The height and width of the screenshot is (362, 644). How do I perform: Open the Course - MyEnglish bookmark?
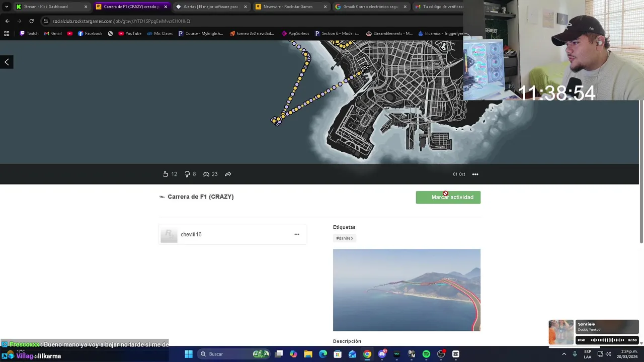(x=200, y=34)
